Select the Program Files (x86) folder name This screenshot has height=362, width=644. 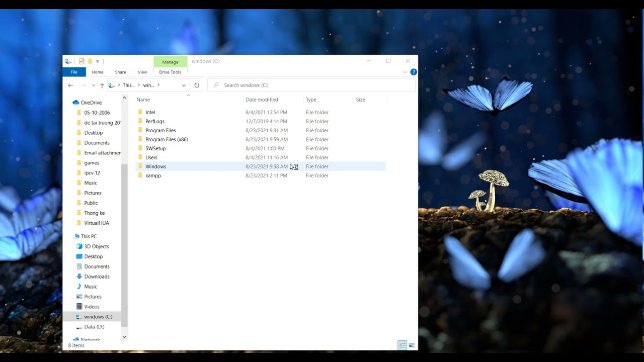click(x=167, y=140)
